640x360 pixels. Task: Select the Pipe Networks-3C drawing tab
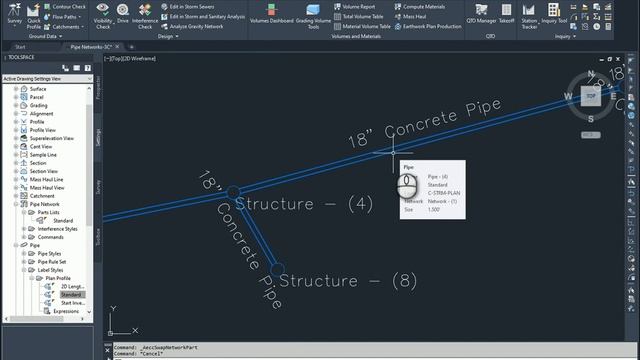[91, 47]
